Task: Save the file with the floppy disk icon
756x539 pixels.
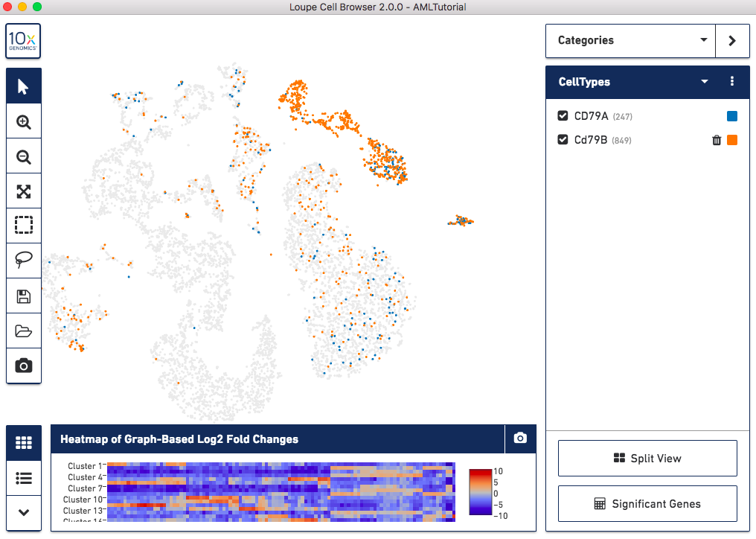Action: click(23, 296)
